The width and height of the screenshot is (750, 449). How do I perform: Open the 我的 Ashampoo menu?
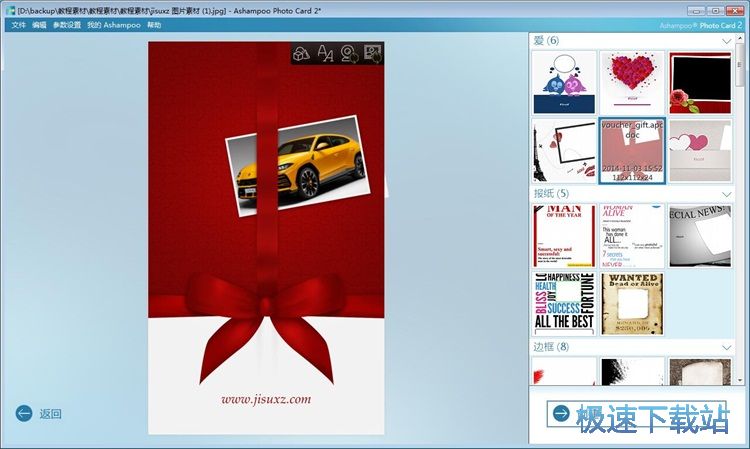click(x=114, y=25)
